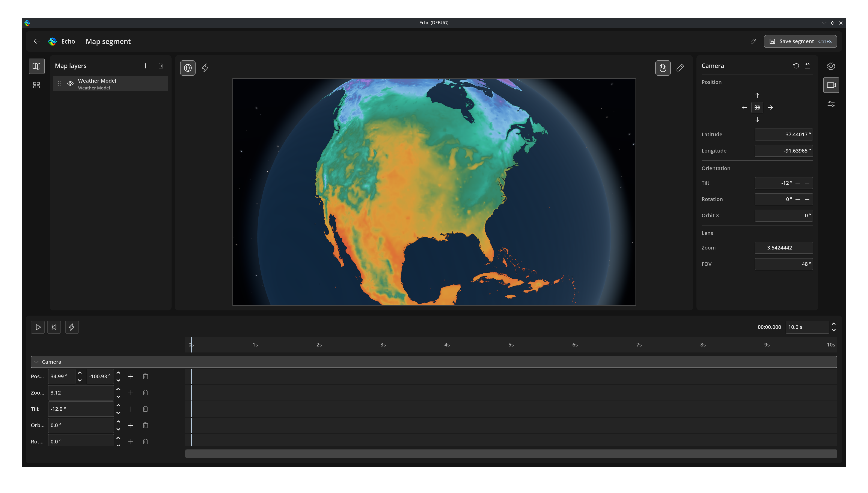868x493 pixels.
Task: Open the settings gear panel
Action: pyautogui.click(x=831, y=66)
